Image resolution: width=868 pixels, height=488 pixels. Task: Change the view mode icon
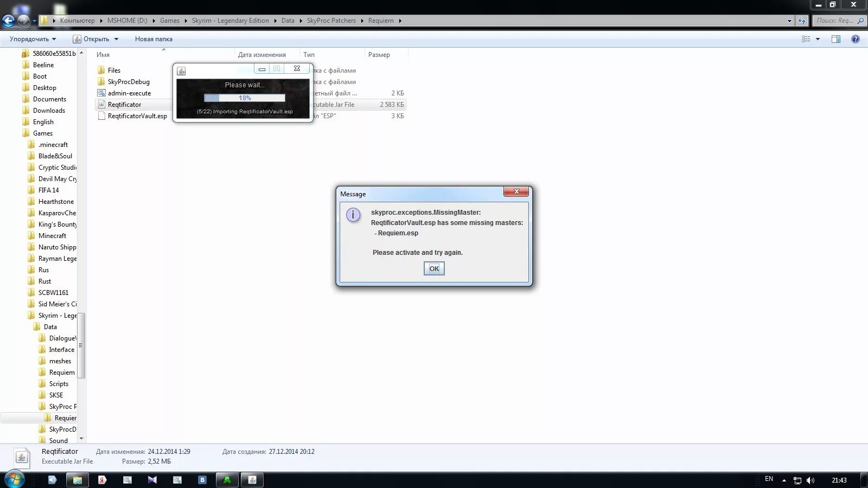(806, 39)
